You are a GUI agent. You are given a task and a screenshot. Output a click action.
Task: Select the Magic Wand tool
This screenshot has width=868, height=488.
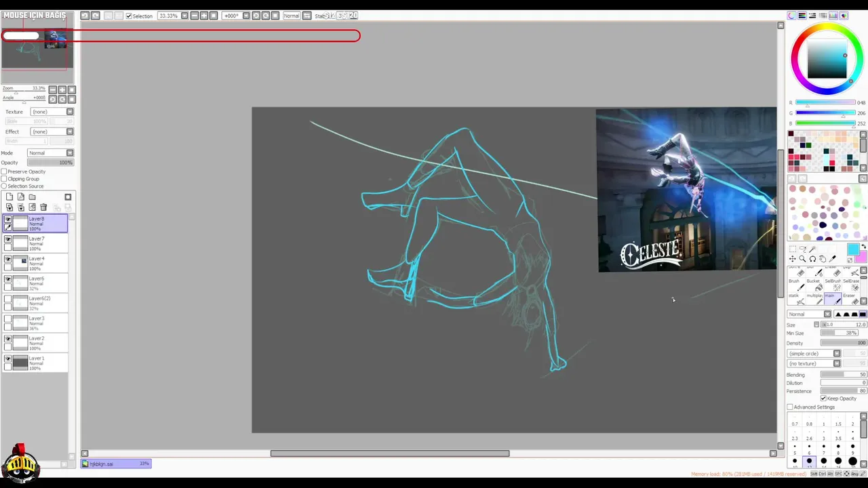(812, 249)
